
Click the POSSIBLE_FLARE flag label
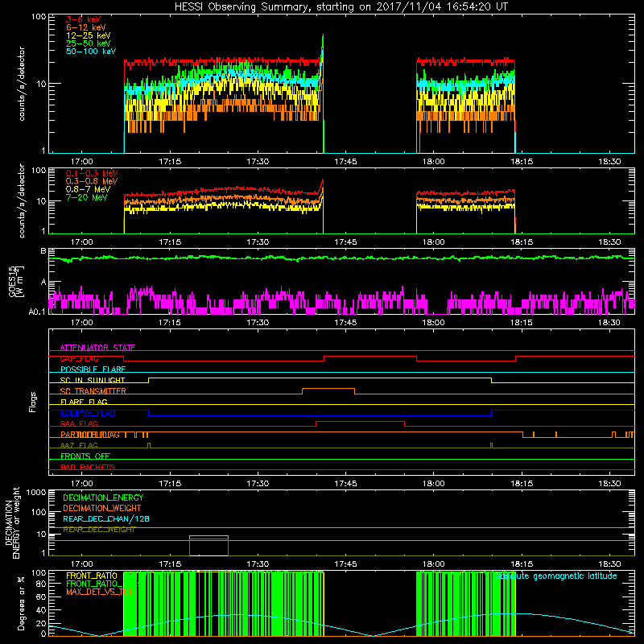pos(93,369)
